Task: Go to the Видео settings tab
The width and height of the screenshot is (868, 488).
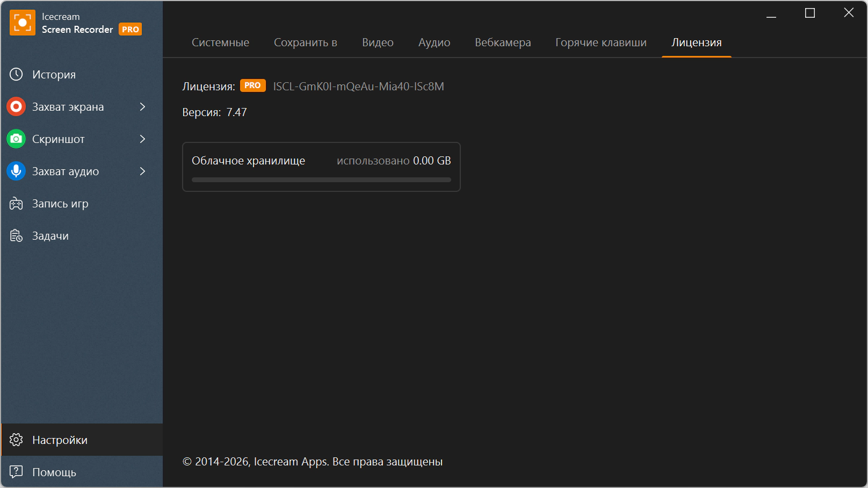Action: 378,42
